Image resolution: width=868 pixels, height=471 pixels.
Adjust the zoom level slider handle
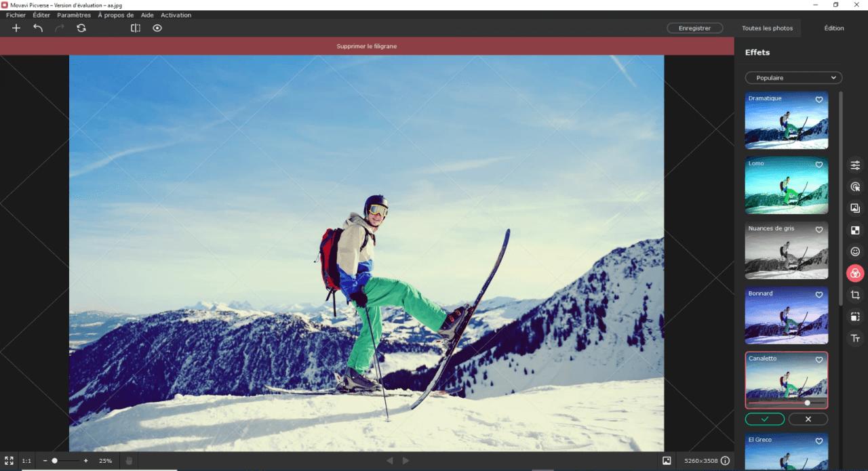pos(55,461)
